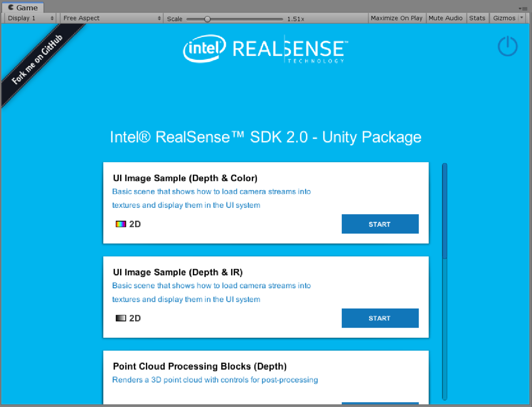Click 'Renders a 3D point cloud' description
This screenshot has height=407, width=532.
[215, 380]
